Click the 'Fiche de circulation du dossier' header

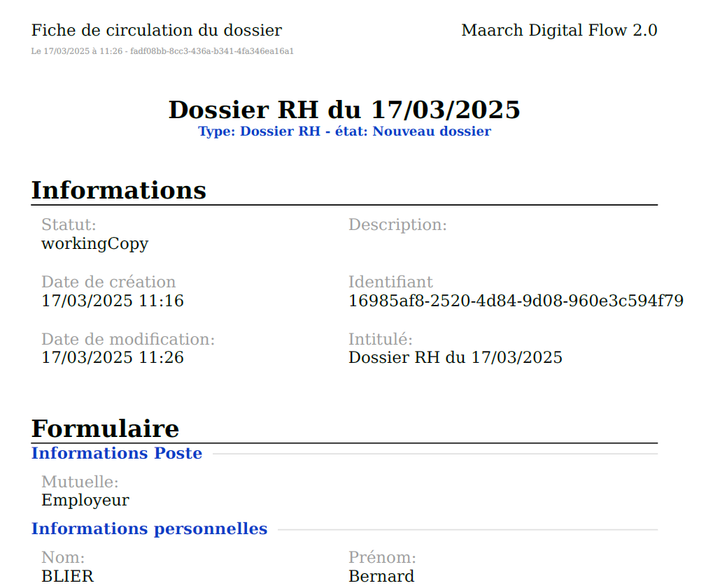click(x=156, y=31)
